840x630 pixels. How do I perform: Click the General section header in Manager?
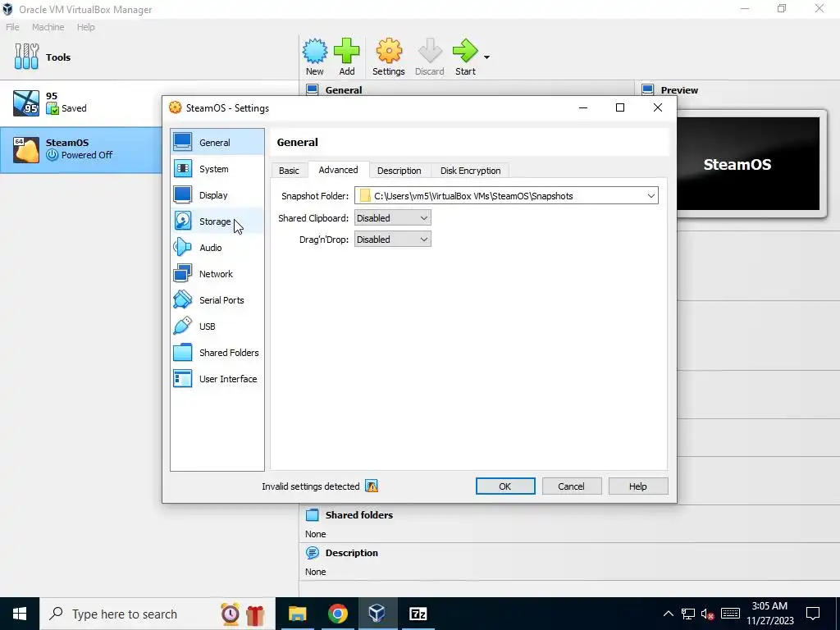pos(344,90)
